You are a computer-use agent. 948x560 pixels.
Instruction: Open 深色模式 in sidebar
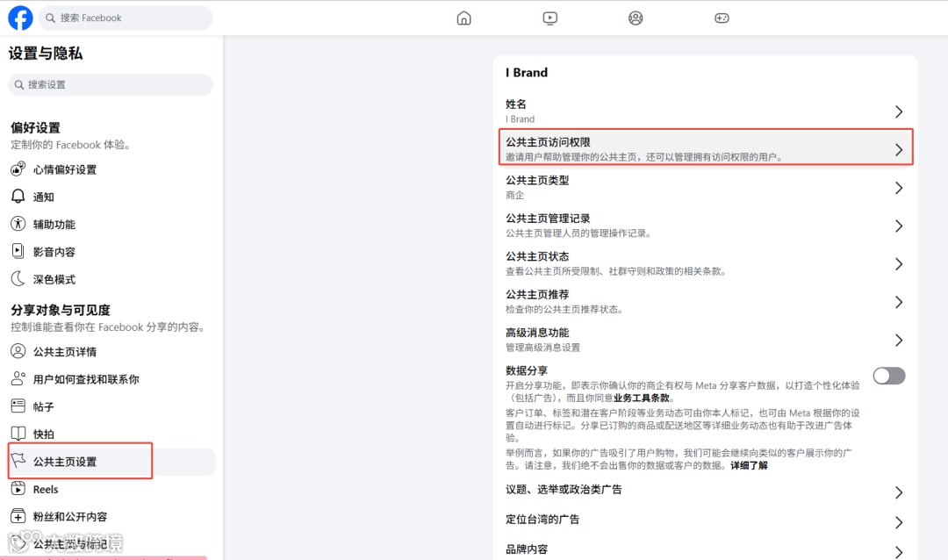pyautogui.click(x=111, y=279)
